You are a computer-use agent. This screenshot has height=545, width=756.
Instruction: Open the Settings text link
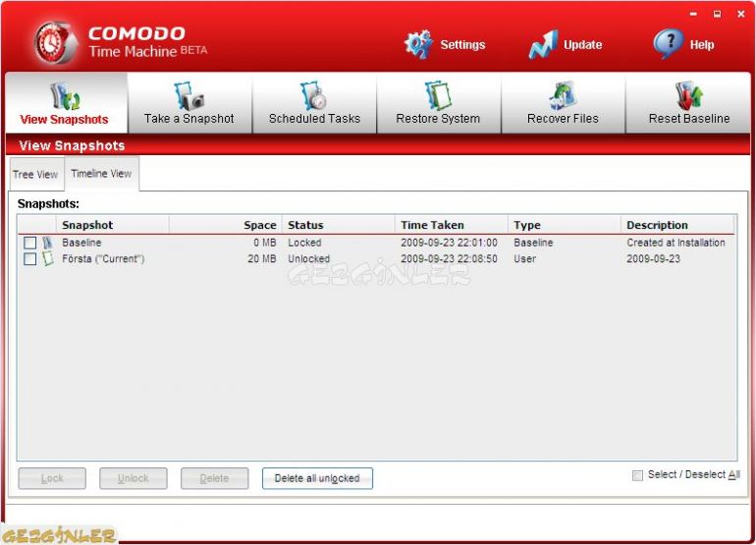tap(462, 45)
